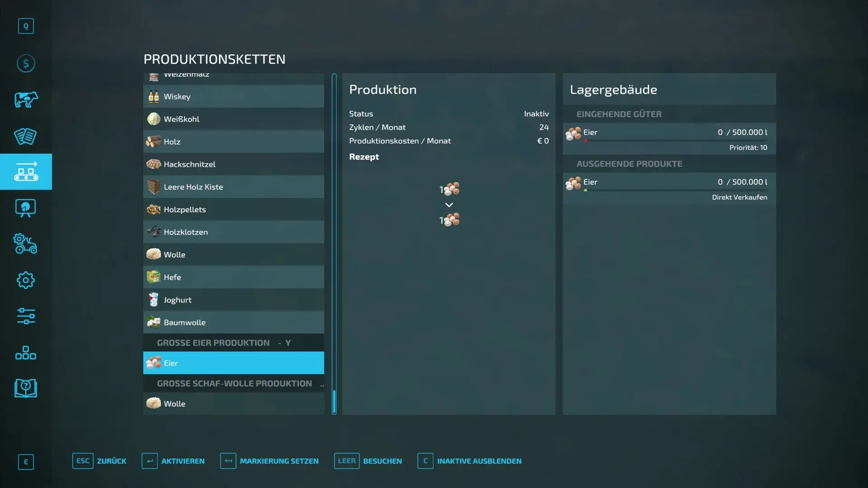Image resolution: width=868 pixels, height=488 pixels.
Task: Select Holzpellets in the production list
Action: tap(234, 209)
